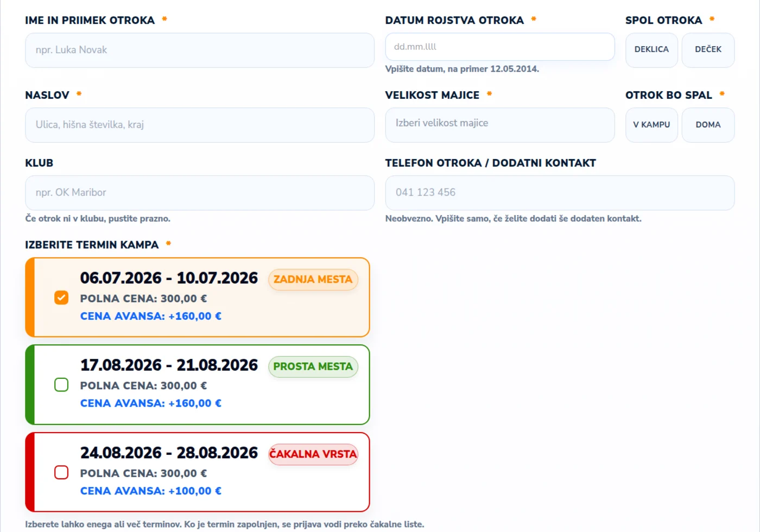Choose V KAMPU sleeping option
This screenshot has width=760, height=532.
651,125
